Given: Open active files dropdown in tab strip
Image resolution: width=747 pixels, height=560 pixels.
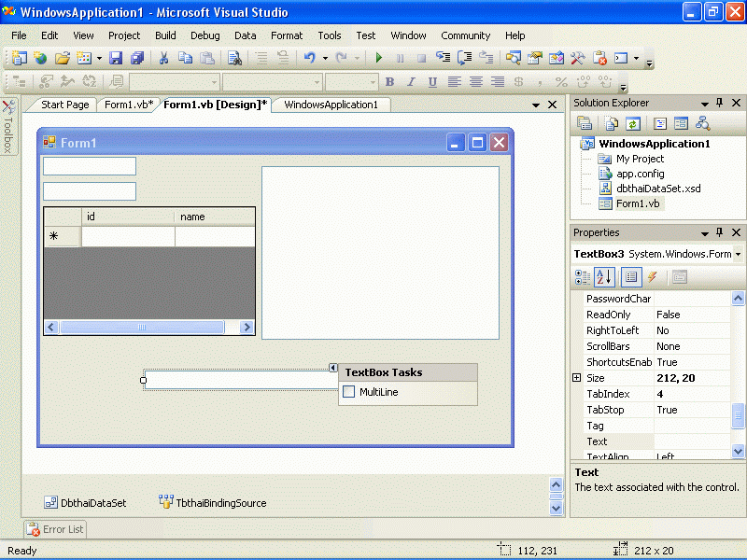Looking at the screenshot, I should pos(536,105).
